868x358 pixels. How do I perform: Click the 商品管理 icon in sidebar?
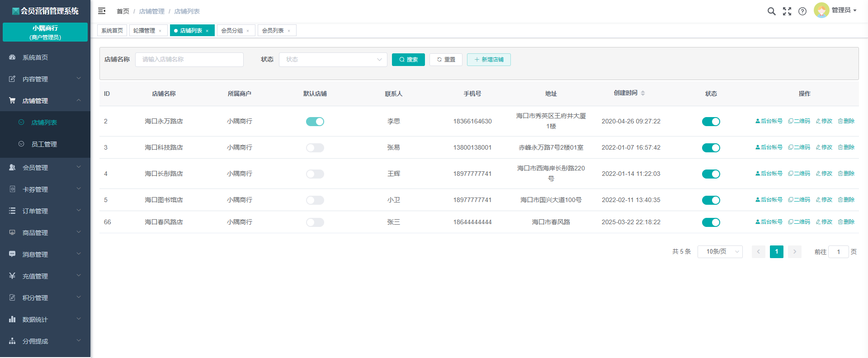12,232
